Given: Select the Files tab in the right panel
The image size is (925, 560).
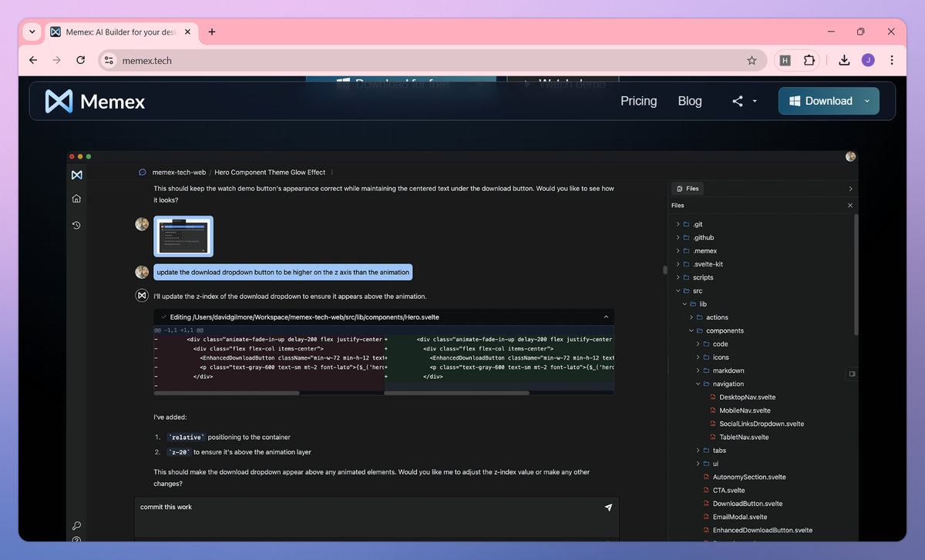Looking at the screenshot, I should coord(687,189).
